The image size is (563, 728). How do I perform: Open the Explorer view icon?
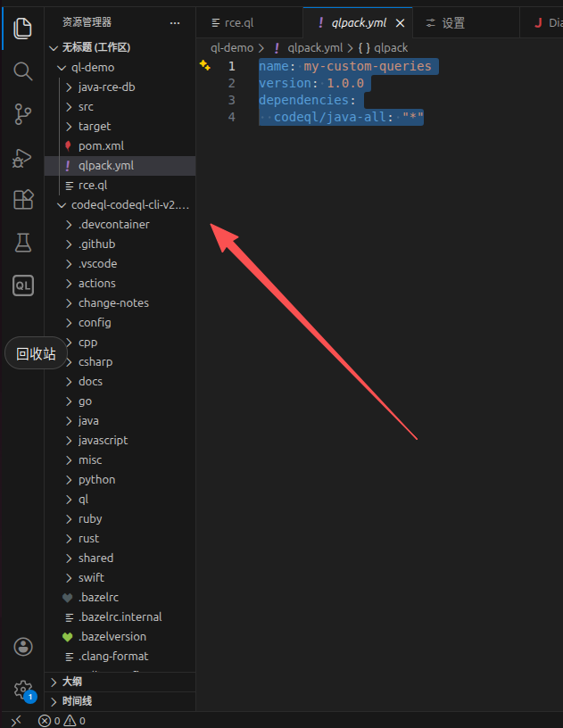tap(23, 28)
